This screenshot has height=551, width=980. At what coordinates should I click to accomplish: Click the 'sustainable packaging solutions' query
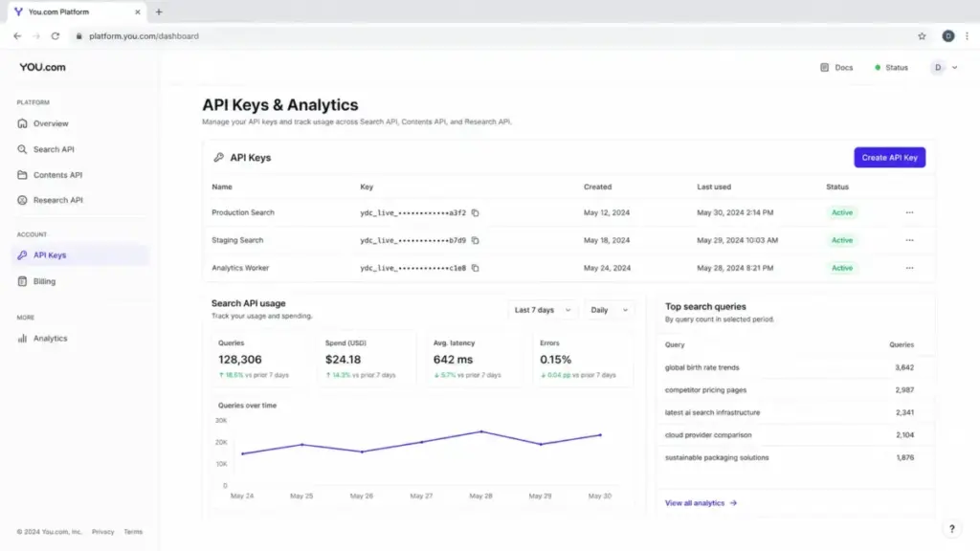pos(717,457)
